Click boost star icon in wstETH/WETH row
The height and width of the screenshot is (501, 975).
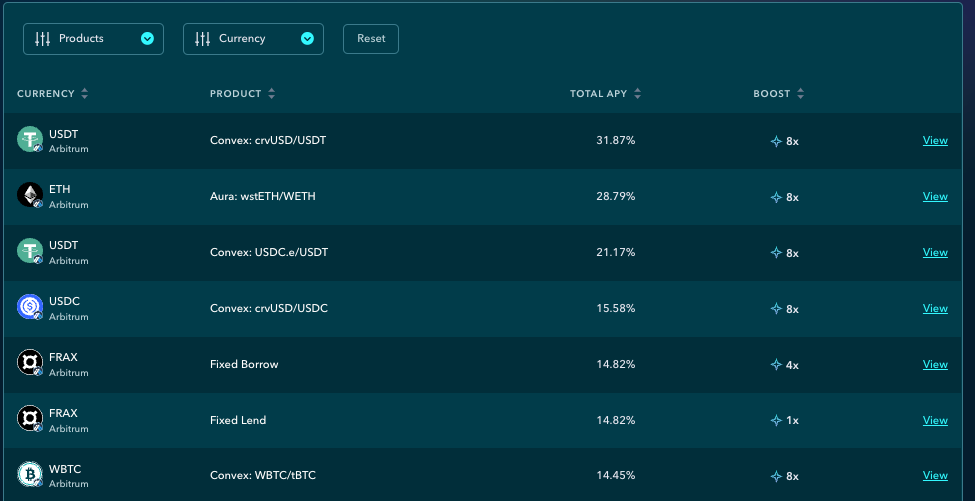point(776,197)
